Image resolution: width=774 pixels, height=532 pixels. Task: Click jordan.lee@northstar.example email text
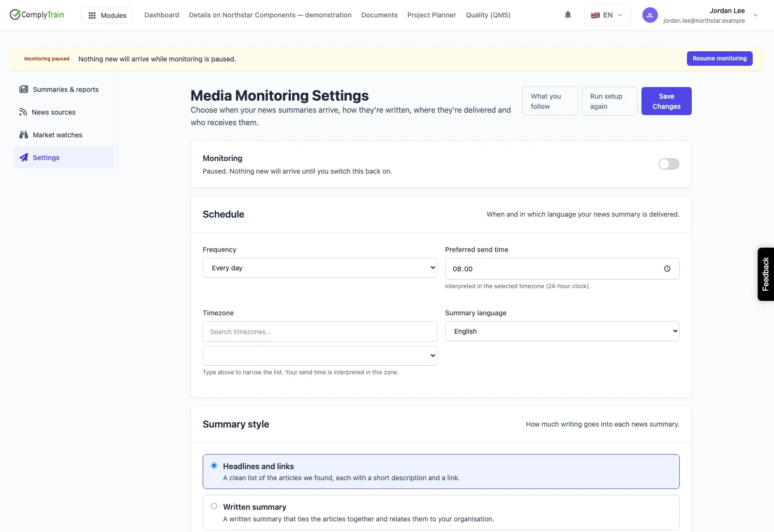pos(704,21)
